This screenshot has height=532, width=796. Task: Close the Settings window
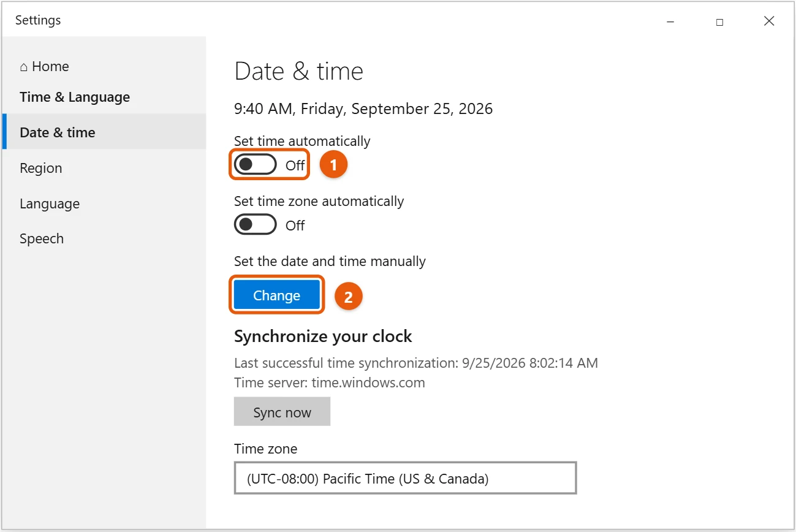pos(769,21)
